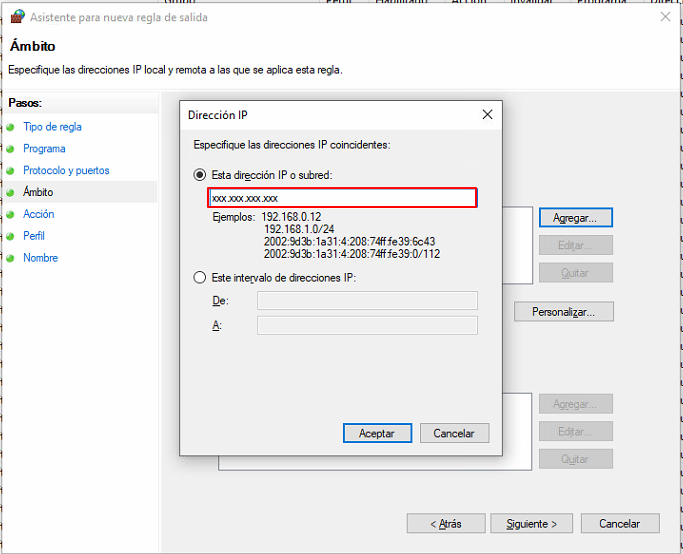Viewport: 683px width, 554px height.
Task: Go back with the Atrás button
Action: coord(446,524)
